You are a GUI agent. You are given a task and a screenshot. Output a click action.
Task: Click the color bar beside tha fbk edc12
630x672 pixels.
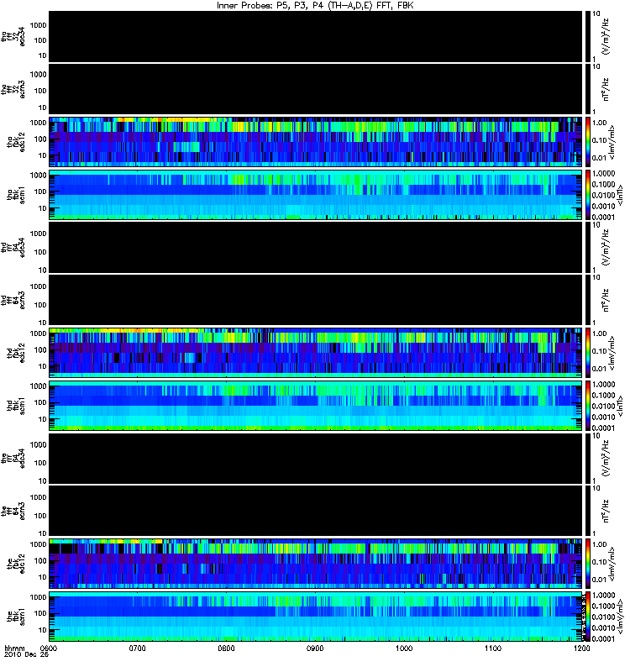(587, 142)
